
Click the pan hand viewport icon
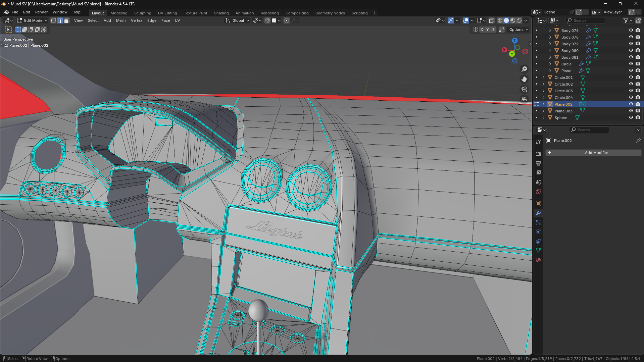[x=524, y=79]
